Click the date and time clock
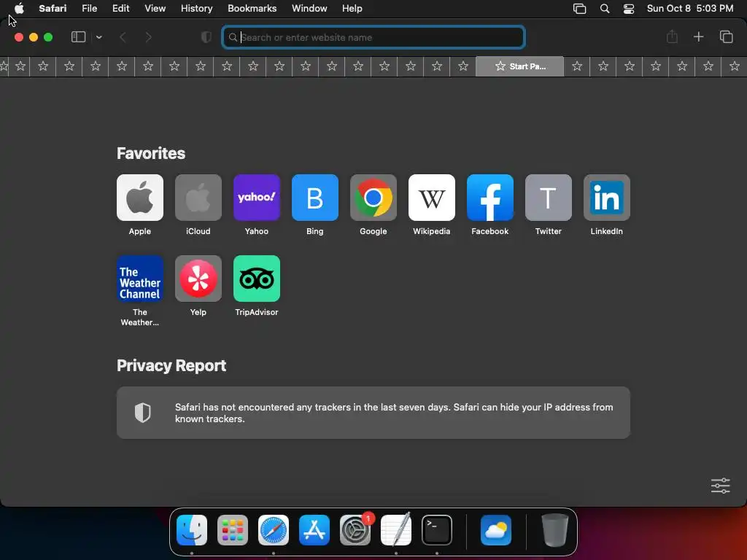 (690, 9)
